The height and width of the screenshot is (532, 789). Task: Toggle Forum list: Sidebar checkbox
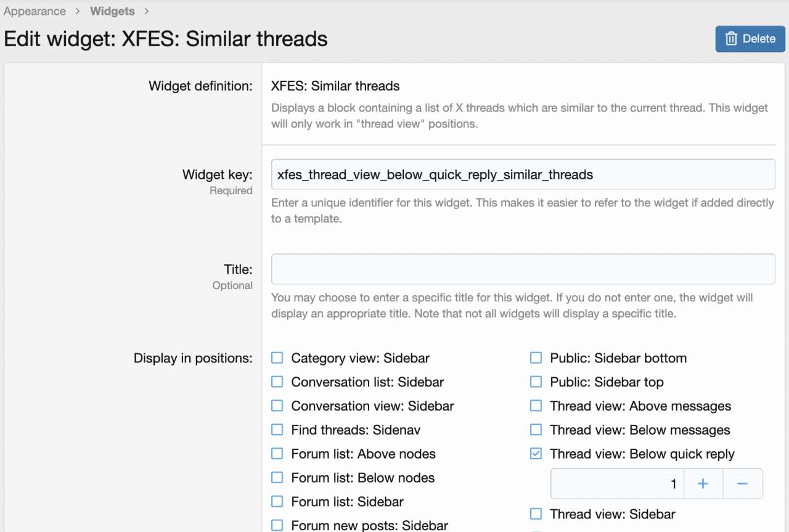point(277,502)
